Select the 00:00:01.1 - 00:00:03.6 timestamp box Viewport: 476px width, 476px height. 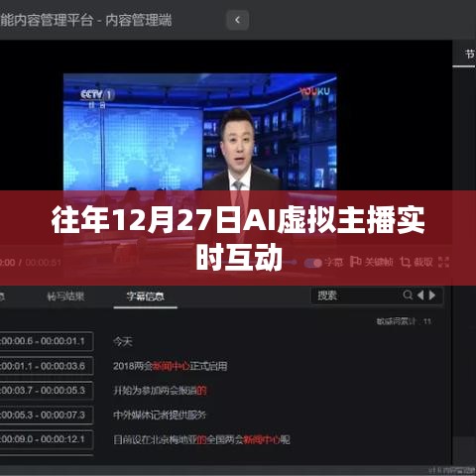(x=46, y=366)
